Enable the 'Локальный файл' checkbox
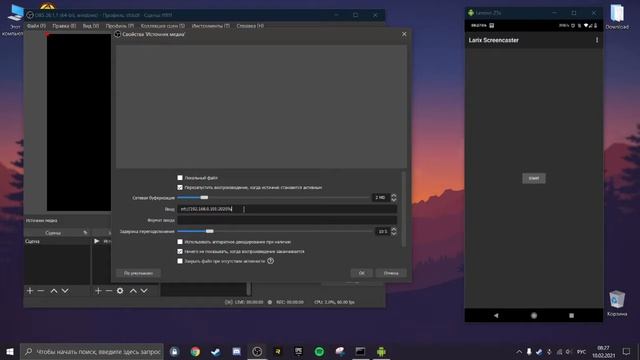Viewport: 640px width, 360px height. [180, 178]
